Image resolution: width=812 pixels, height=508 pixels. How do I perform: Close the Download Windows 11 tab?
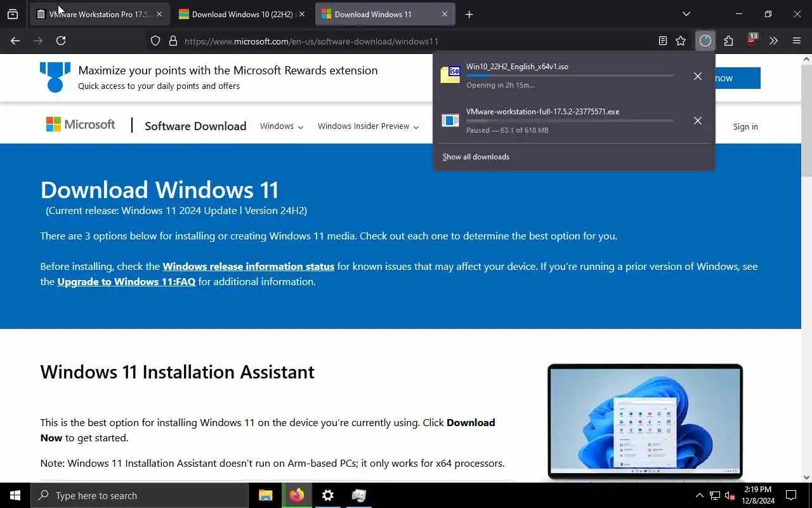pos(445,14)
